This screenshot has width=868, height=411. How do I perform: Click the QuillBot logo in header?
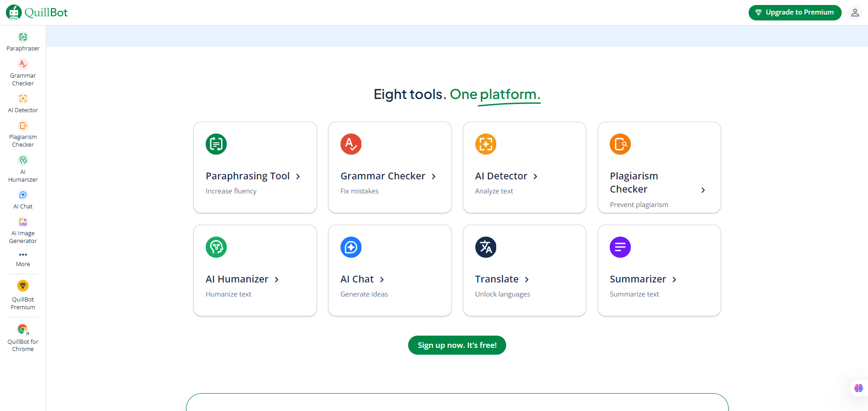click(37, 12)
